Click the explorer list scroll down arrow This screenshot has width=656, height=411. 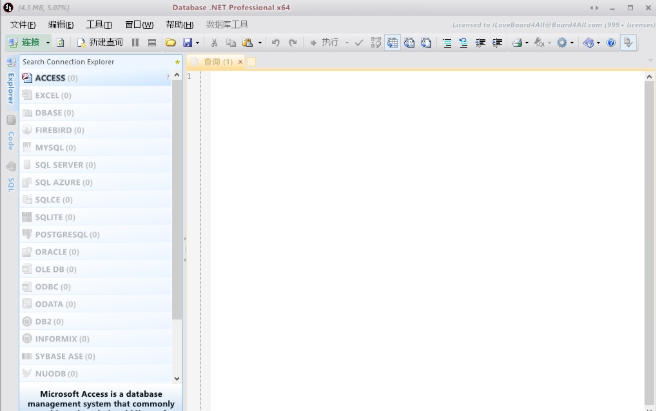[178, 379]
